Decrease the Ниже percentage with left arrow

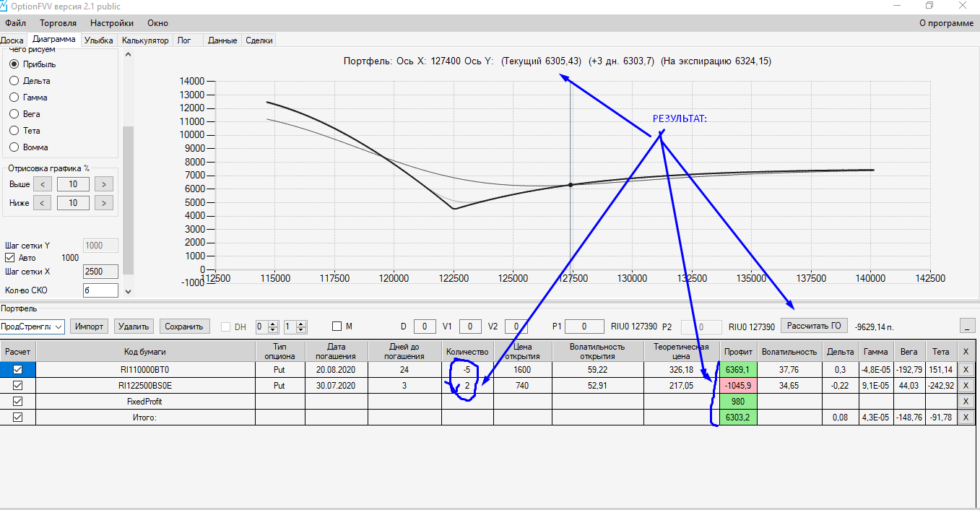43,203
